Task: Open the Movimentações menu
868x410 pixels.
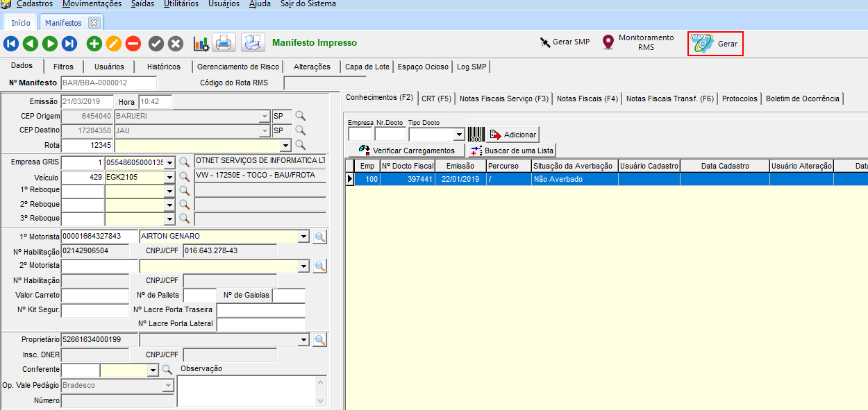Action: pyautogui.click(x=92, y=4)
